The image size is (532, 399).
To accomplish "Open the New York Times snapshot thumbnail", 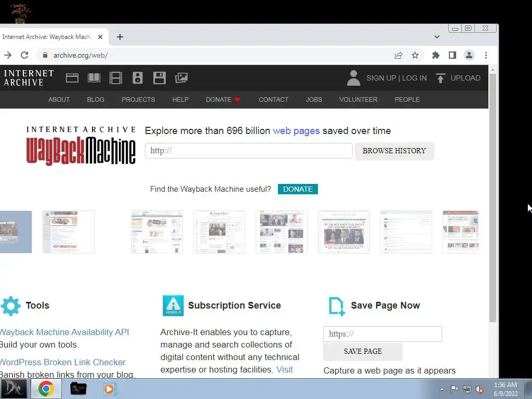I will [x=219, y=232].
